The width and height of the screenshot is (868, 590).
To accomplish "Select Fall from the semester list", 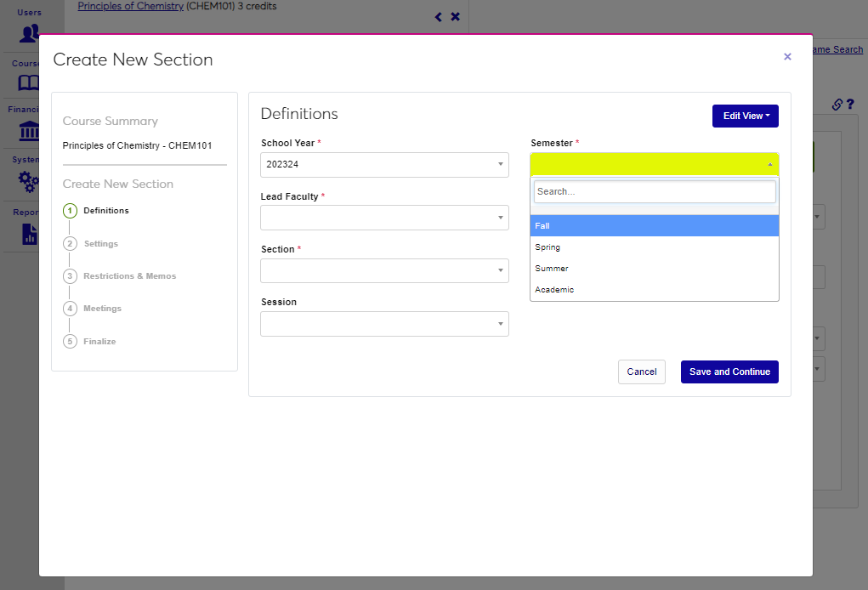I will (x=654, y=226).
